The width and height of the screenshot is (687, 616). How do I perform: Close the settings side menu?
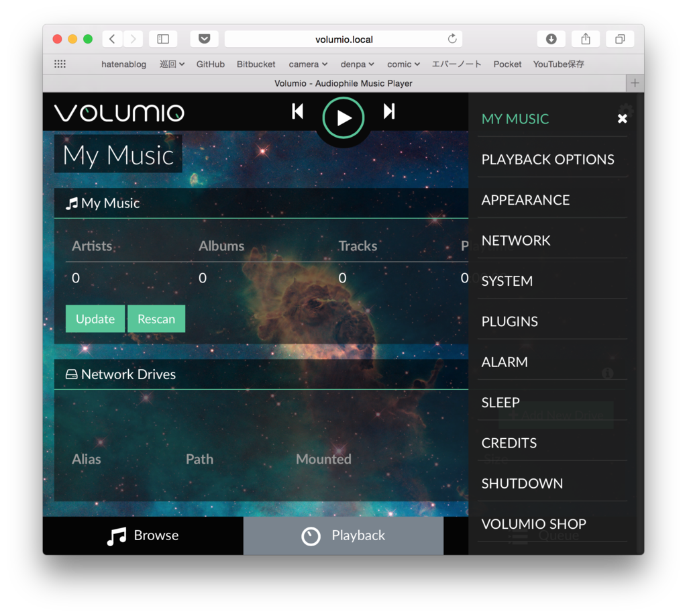coord(622,118)
